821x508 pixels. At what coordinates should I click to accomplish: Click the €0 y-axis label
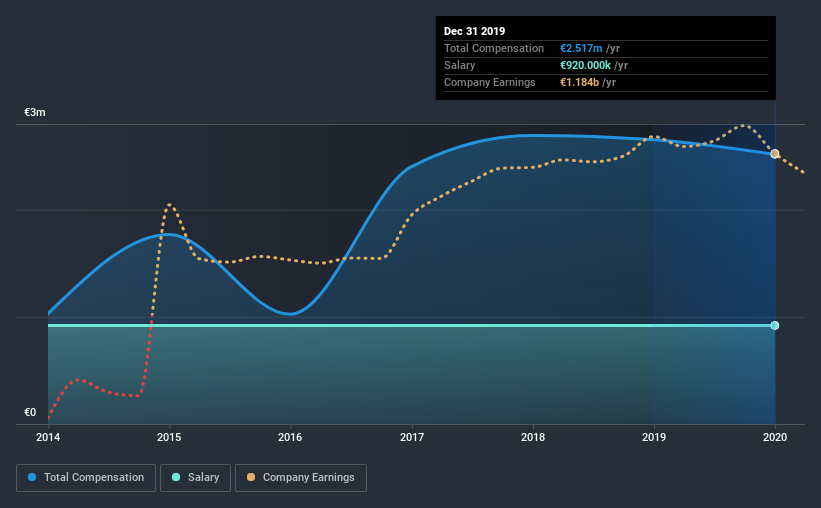tap(30, 413)
